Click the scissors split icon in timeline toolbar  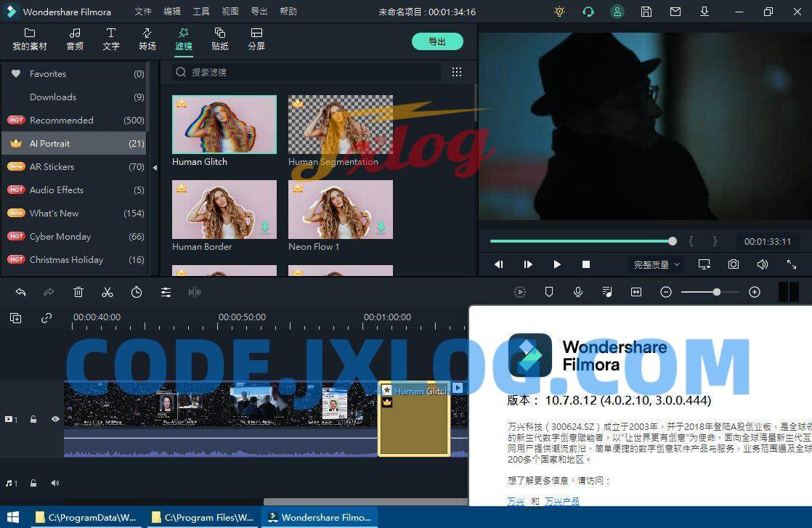[107, 292]
